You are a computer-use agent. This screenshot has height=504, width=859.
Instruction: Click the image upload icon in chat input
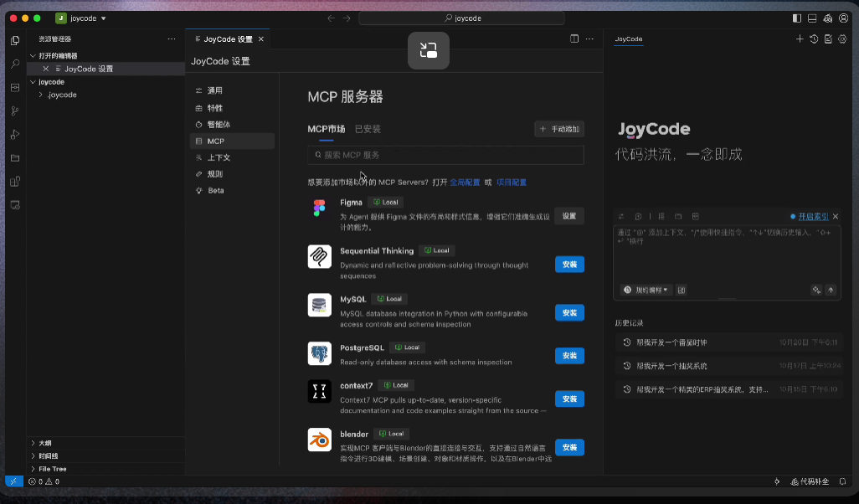pos(682,290)
